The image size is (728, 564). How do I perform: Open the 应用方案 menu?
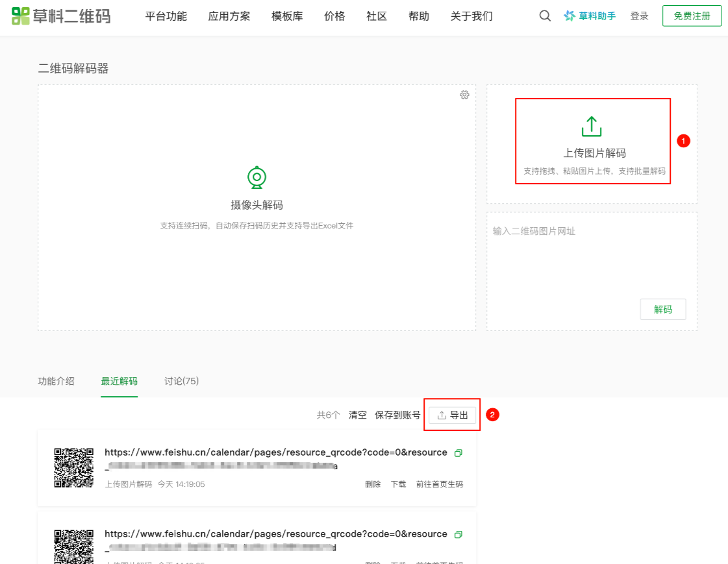[229, 16]
